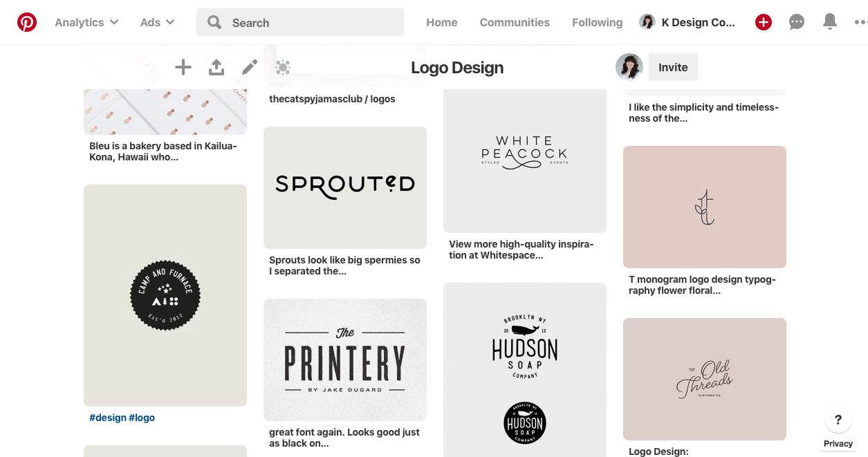Invite collaborators to this board
This screenshot has width=868, height=457.
tap(672, 66)
